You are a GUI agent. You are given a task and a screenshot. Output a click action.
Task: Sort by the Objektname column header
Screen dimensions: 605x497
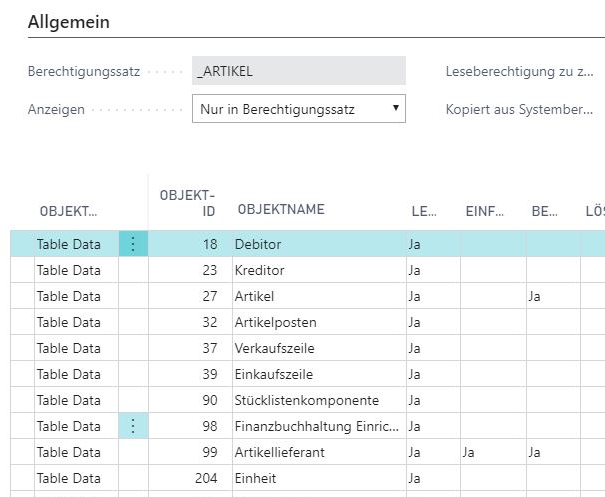tap(281, 210)
